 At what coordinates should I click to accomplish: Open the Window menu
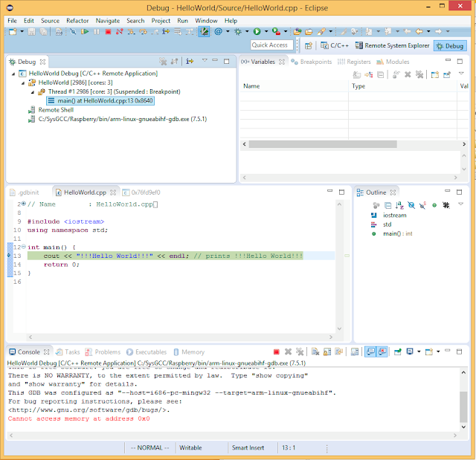coord(206,21)
